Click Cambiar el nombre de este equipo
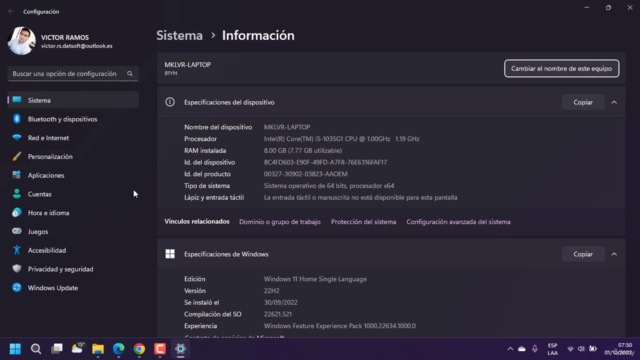640x360 pixels. (562, 69)
